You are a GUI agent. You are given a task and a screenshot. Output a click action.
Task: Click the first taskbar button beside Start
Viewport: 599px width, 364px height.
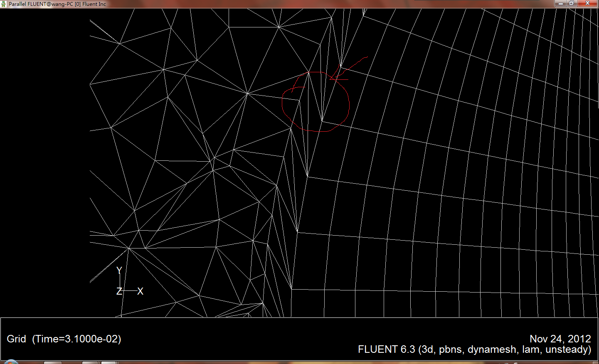click(x=52, y=362)
